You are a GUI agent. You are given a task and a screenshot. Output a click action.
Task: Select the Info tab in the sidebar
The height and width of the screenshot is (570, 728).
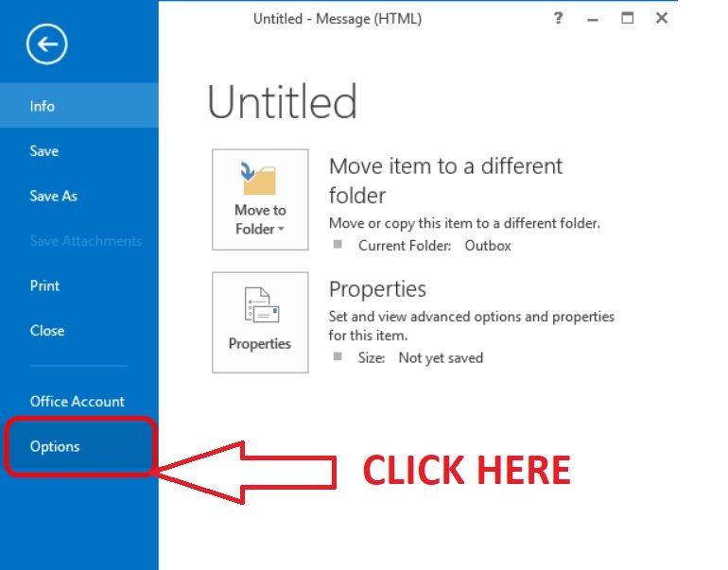pyautogui.click(x=43, y=106)
